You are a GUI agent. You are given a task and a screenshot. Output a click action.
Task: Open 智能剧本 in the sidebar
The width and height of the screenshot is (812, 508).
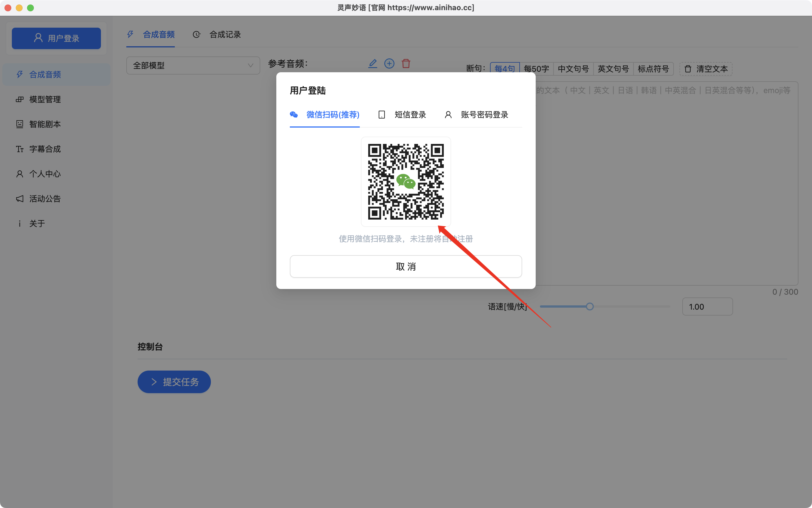click(56, 124)
